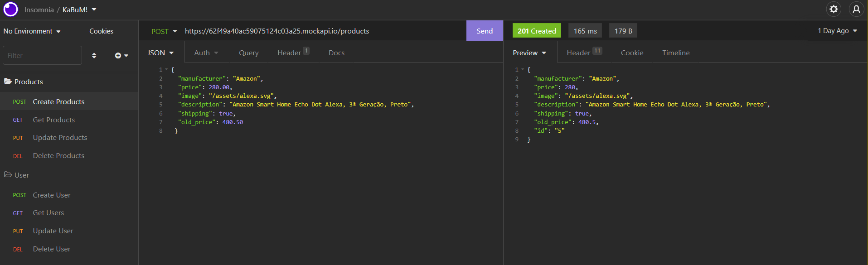Switch to the request Docs tab
This screenshot has height=265, width=868.
coord(336,53)
